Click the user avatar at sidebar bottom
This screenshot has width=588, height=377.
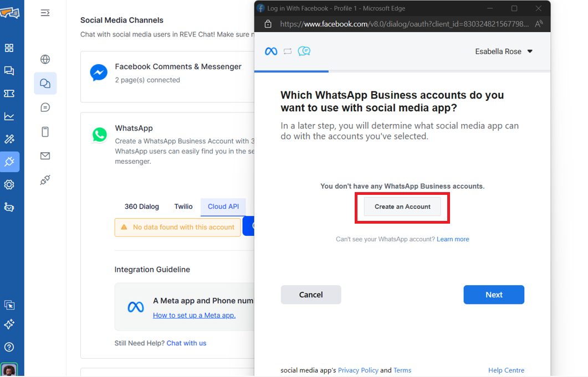[9, 370]
